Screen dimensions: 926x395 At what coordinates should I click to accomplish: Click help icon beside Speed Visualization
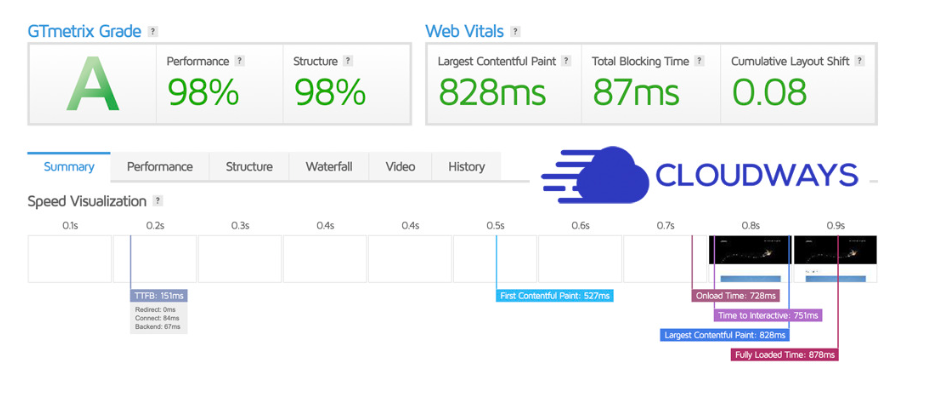pyautogui.click(x=157, y=201)
